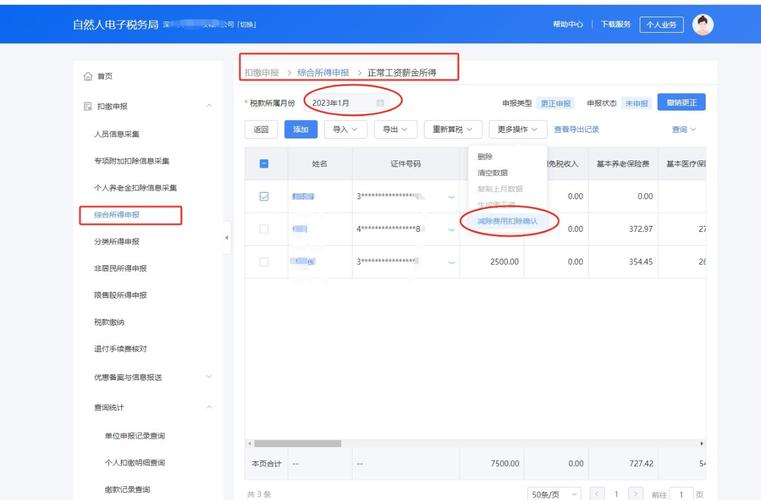This screenshot has width=761, height=500.
Task: Click the 扣缴申报 document icon in sidebar
Action: click(87, 106)
